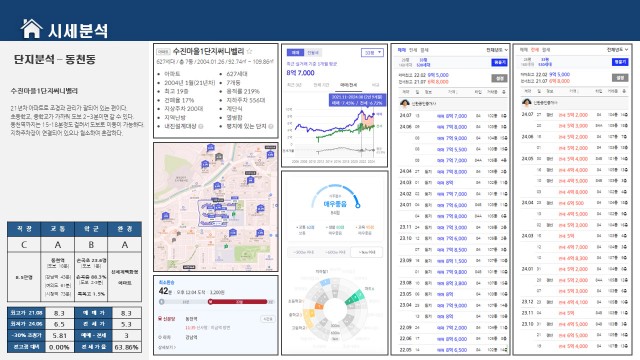
Task: Click info icon beside 평지에 있는 단지
Action: click(x=271, y=127)
